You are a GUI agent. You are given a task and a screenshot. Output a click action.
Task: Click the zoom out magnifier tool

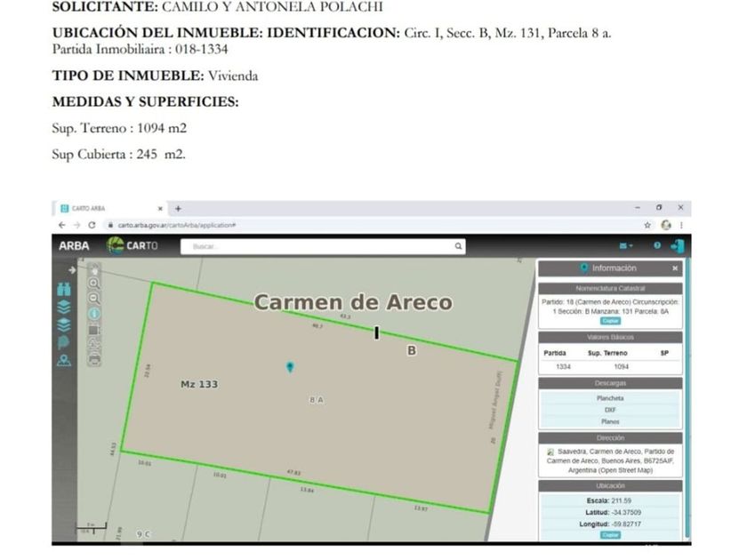(94, 299)
